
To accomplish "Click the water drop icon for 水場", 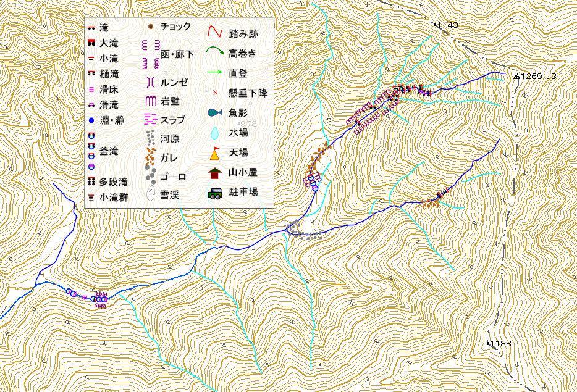I will [215, 133].
